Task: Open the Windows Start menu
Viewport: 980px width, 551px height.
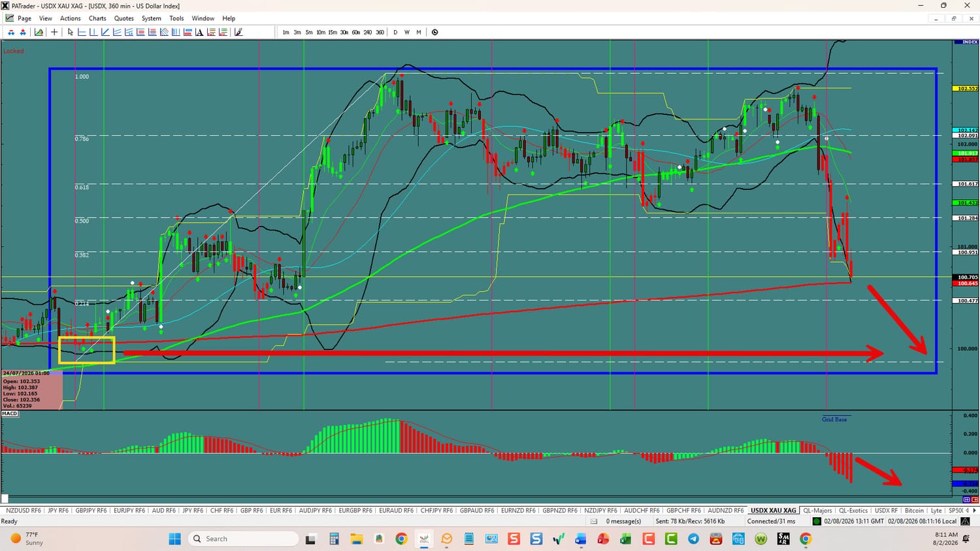Action: pos(174,539)
